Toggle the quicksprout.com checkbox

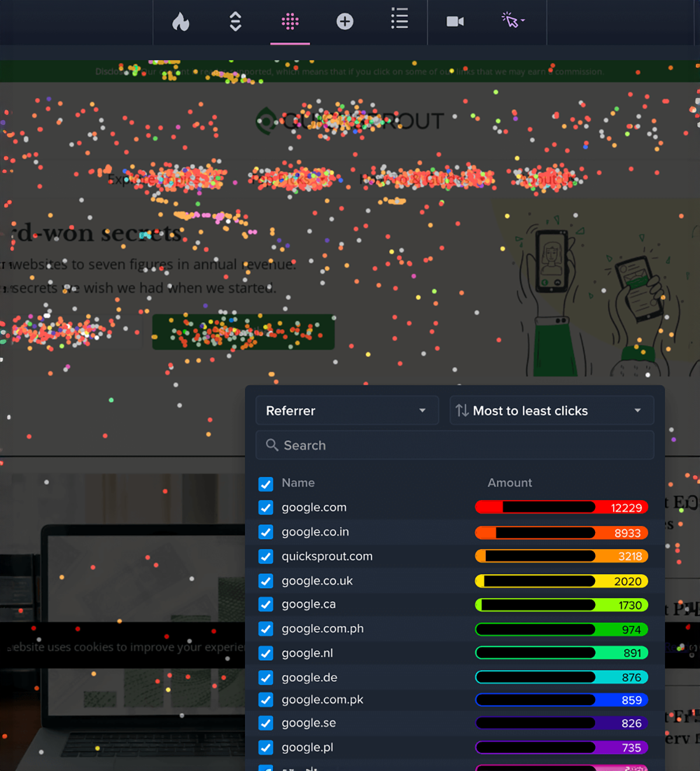tap(266, 557)
